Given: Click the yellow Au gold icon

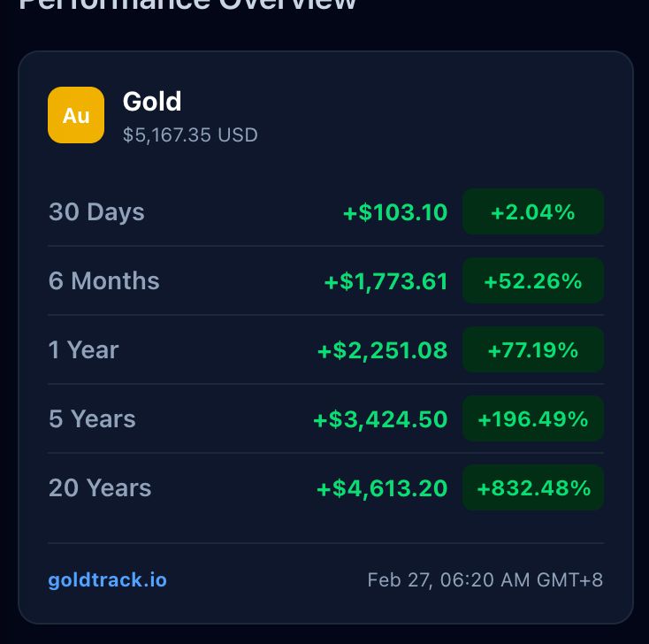Looking at the screenshot, I should click(76, 115).
